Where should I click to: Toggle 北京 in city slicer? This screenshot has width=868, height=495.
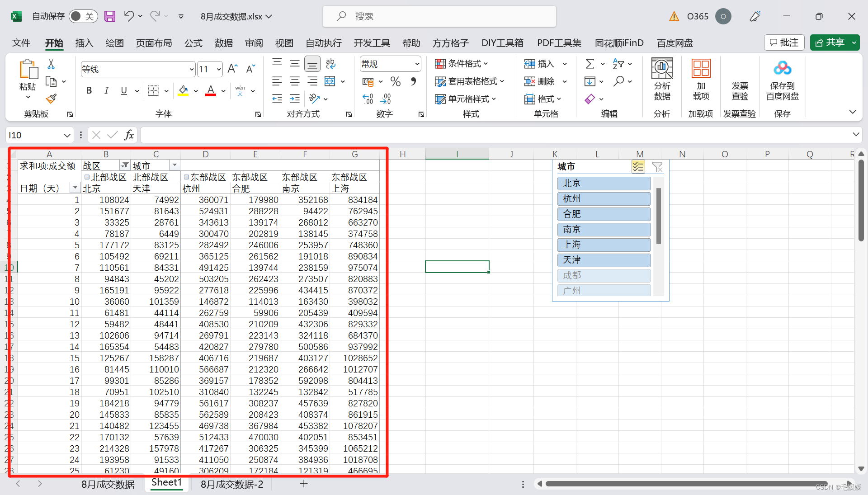[604, 183]
